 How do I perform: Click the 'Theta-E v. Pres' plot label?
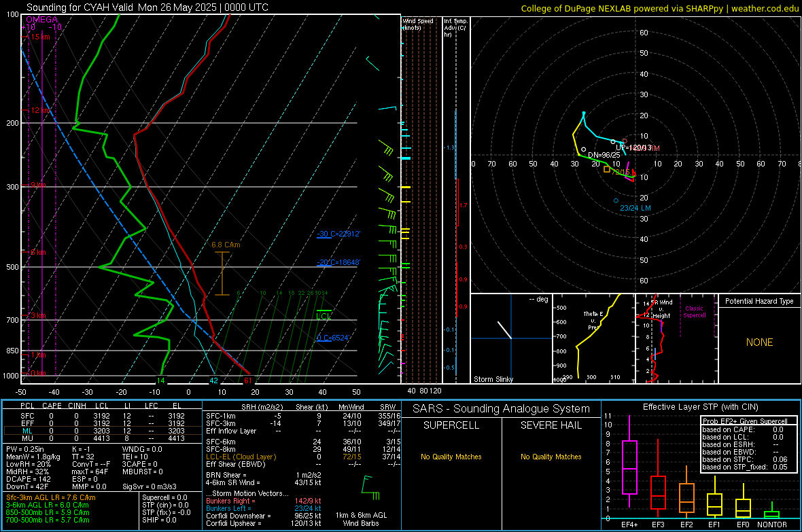pyautogui.click(x=592, y=320)
